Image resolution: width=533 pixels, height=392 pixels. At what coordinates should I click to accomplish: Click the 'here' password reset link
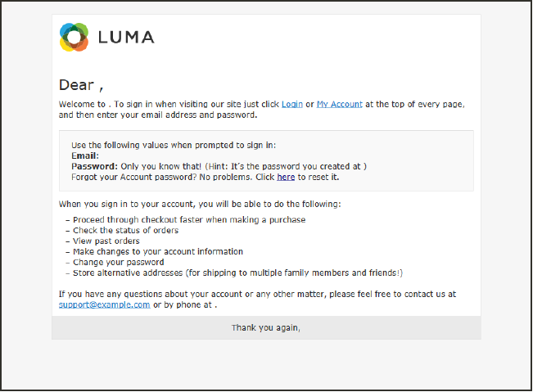pos(286,177)
